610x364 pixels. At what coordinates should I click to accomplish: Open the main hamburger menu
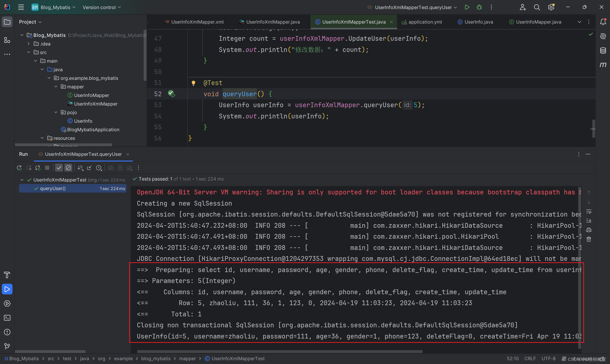coord(21,7)
